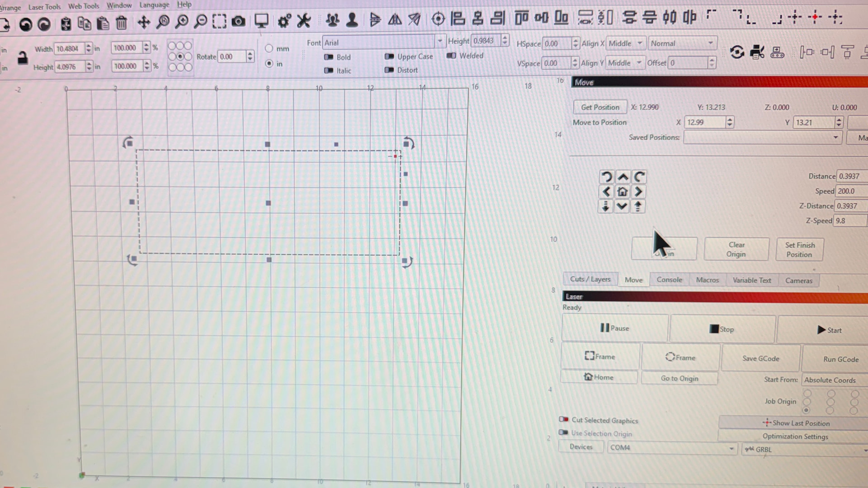Open the Normal text mode dropdown
The height and width of the screenshot is (488, 868).
682,43
